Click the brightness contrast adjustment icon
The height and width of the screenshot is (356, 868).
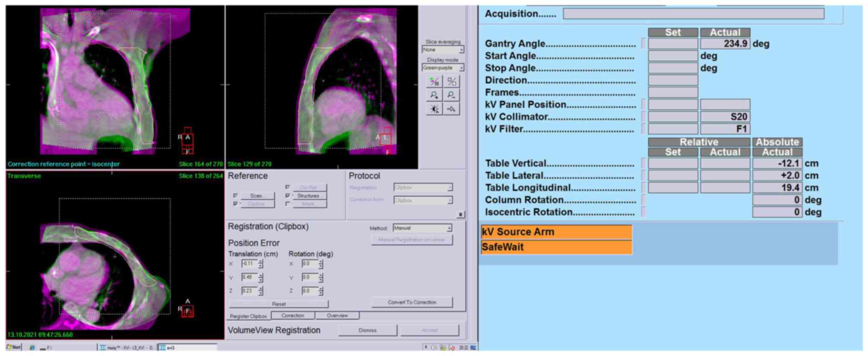(434, 109)
